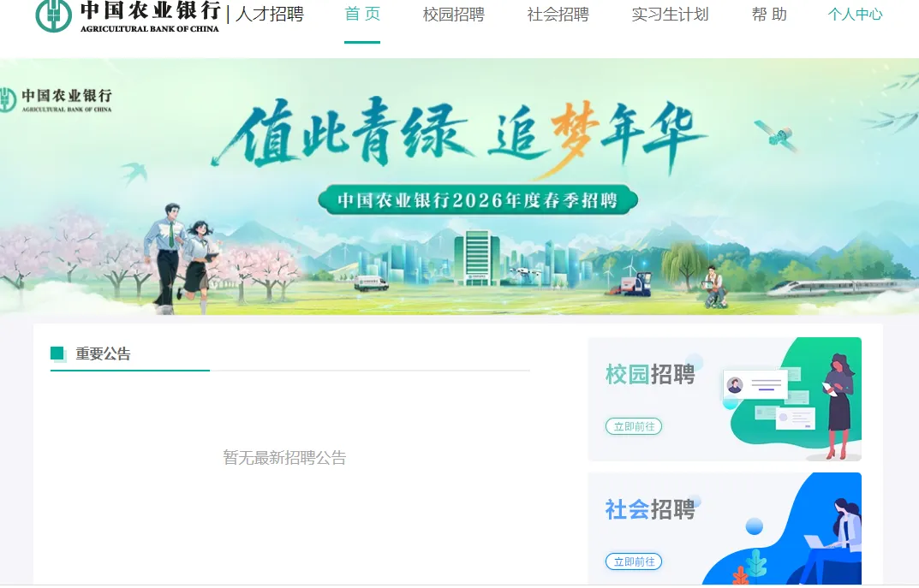Screen dimensions: 919x588
Task: Go to the 社会招聘 navigation tab
Action: [558, 14]
